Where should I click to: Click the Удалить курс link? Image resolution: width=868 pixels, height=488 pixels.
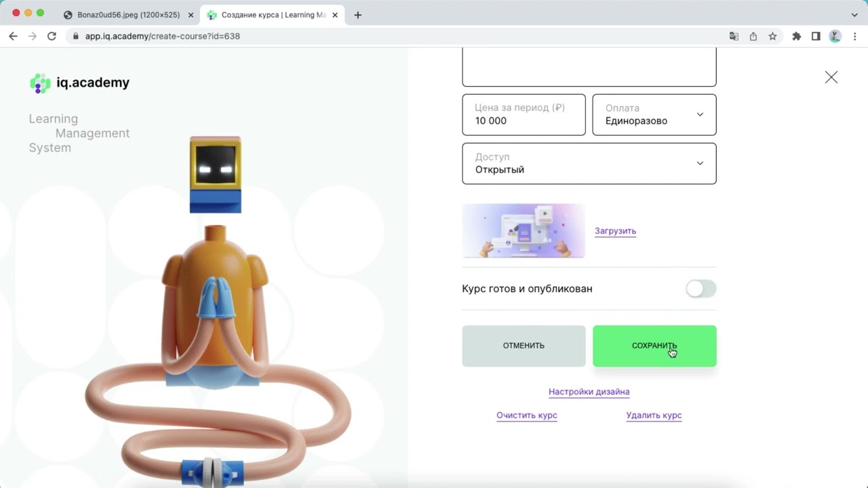(x=654, y=415)
